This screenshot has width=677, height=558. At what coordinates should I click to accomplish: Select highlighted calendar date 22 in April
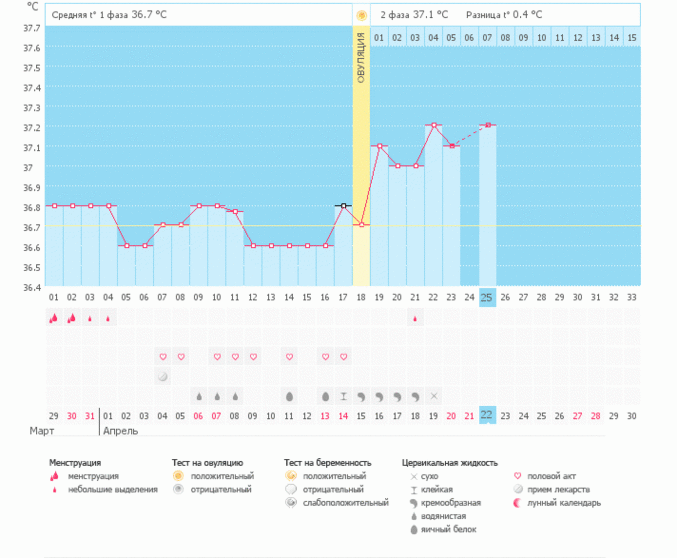(487, 415)
